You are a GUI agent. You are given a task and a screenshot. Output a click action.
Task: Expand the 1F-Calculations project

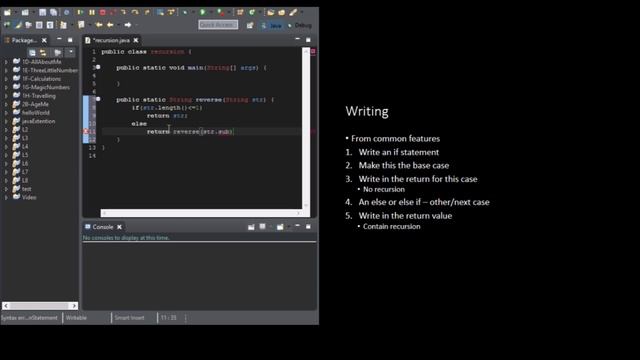[6, 79]
